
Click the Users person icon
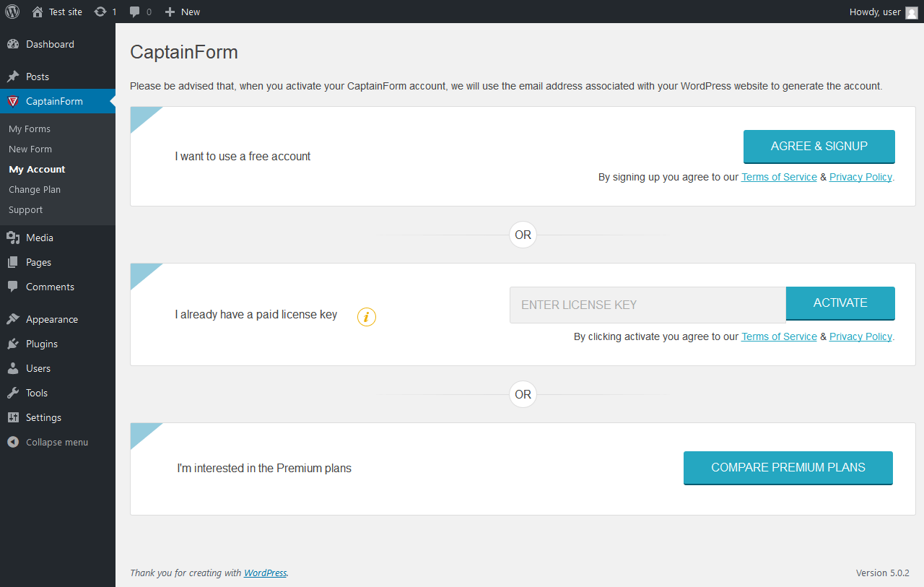click(x=13, y=368)
